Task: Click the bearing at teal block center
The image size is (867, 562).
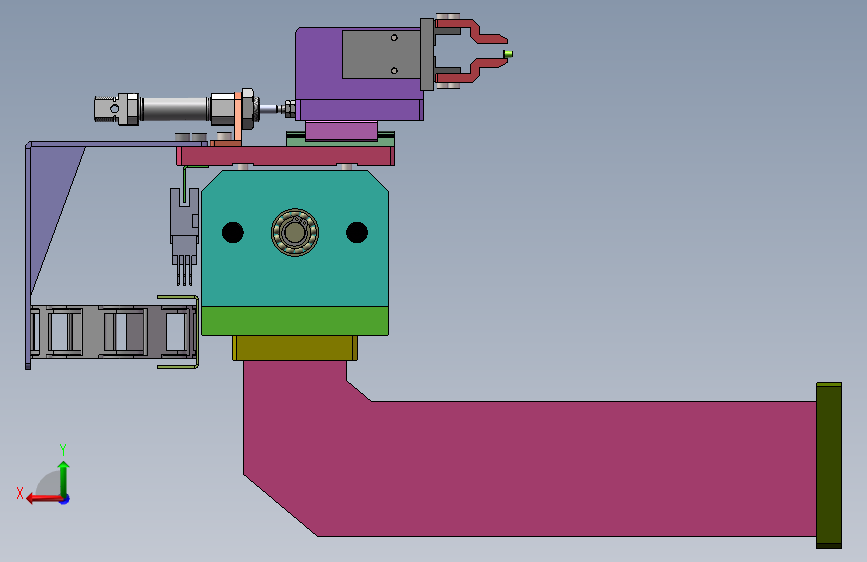Action: click(x=295, y=232)
